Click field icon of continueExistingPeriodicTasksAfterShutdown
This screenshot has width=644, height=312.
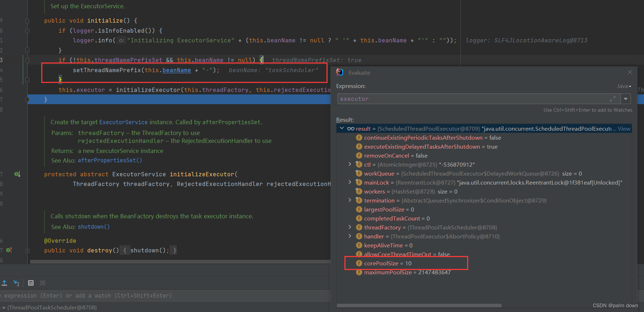tap(359, 138)
